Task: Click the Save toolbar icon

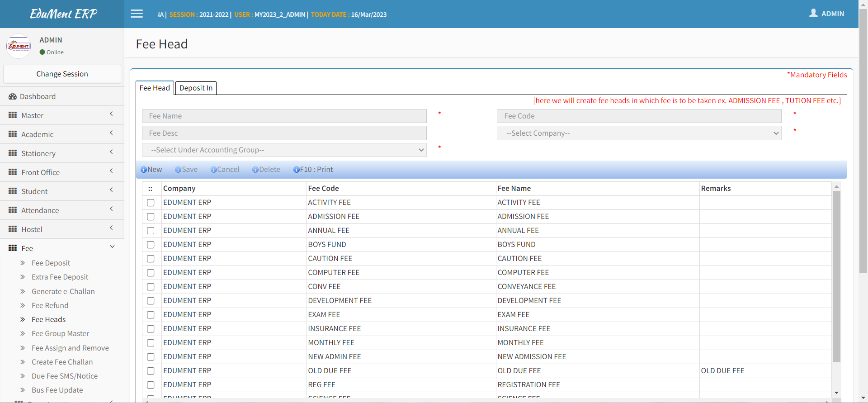Action: tap(178, 170)
